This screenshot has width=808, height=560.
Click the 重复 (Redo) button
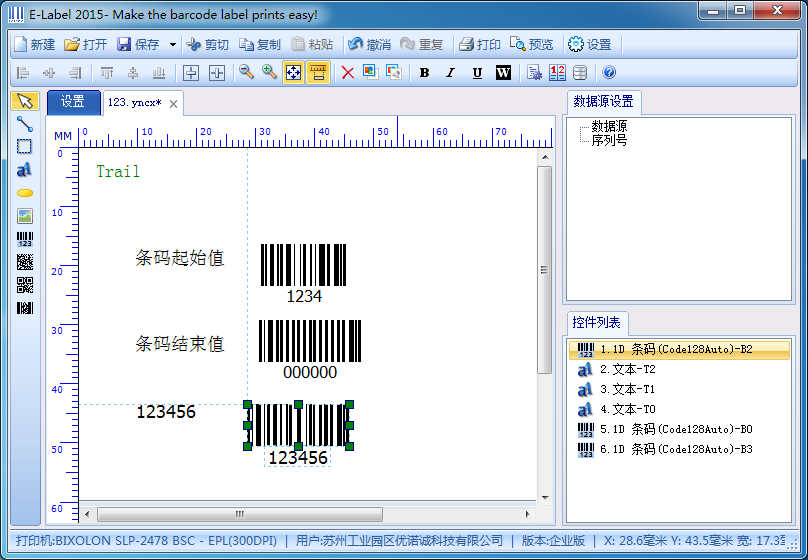pos(422,45)
